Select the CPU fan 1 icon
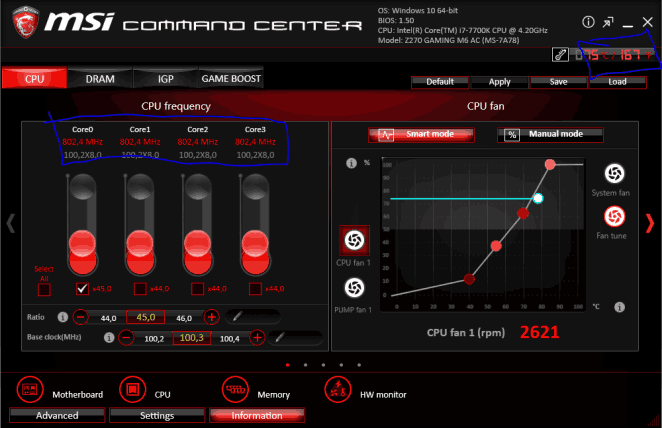Image resolution: width=662 pixels, height=428 pixels. (x=353, y=239)
